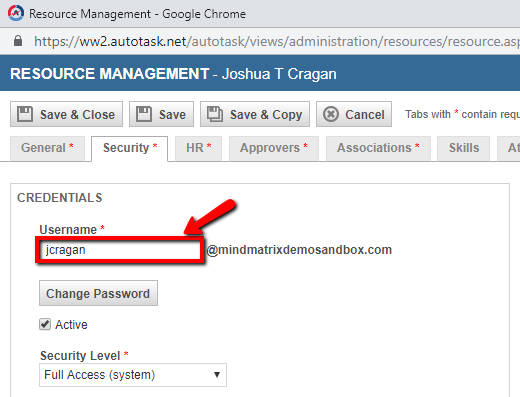520x397 pixels.
Task: Click the @mindmatrixdemosandbox.com domain text
Action: coord(299,250)
